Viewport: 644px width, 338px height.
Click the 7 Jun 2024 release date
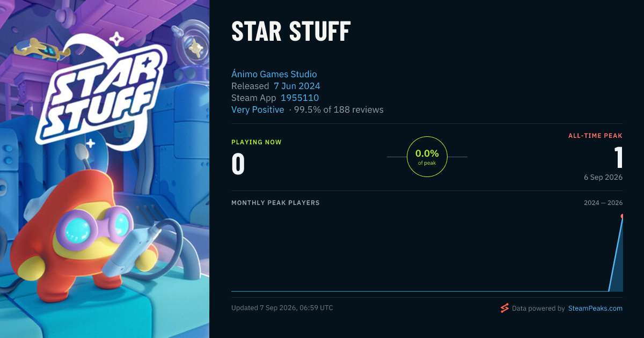coord(297,86)
